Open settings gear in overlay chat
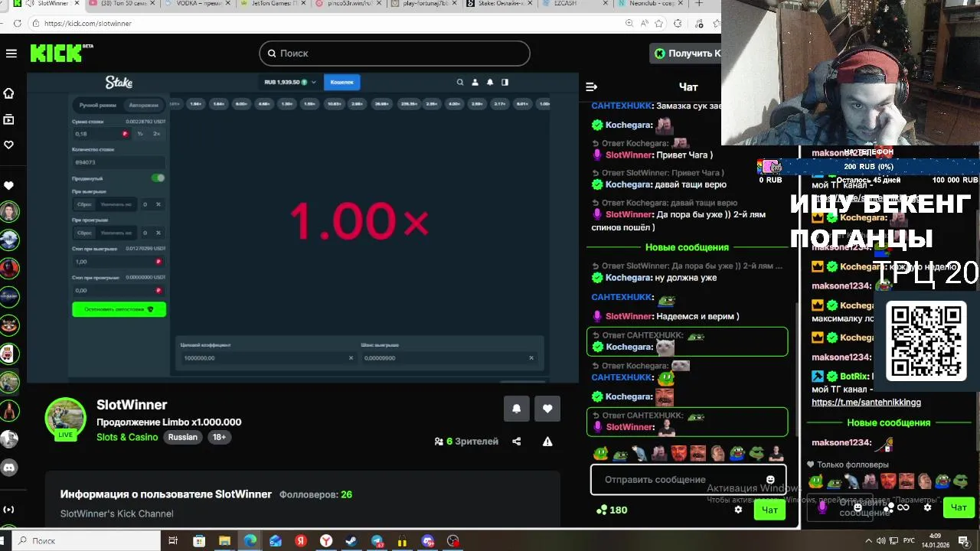The height and width of the screenshot is (551, 980). coord(927,507)
